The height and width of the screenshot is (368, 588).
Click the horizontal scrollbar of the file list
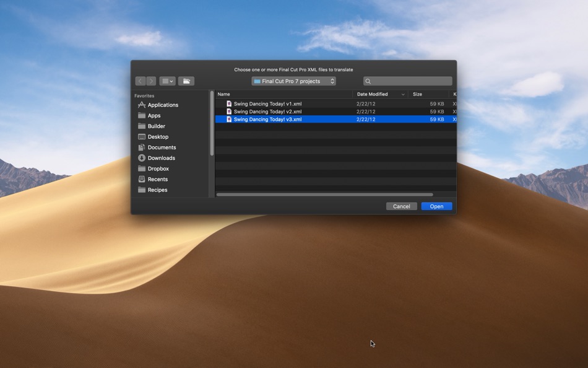[x=325, y=195]
